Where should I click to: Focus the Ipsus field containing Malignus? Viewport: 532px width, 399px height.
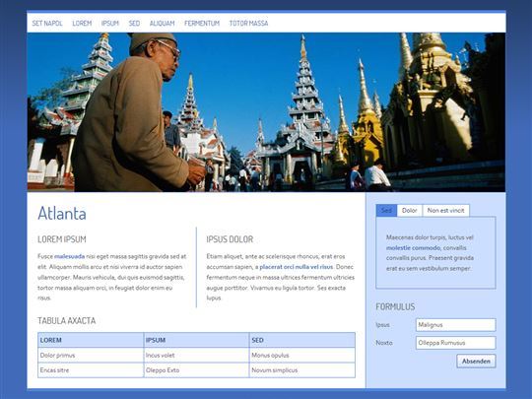pyautogui.click(x=456, y=325)
